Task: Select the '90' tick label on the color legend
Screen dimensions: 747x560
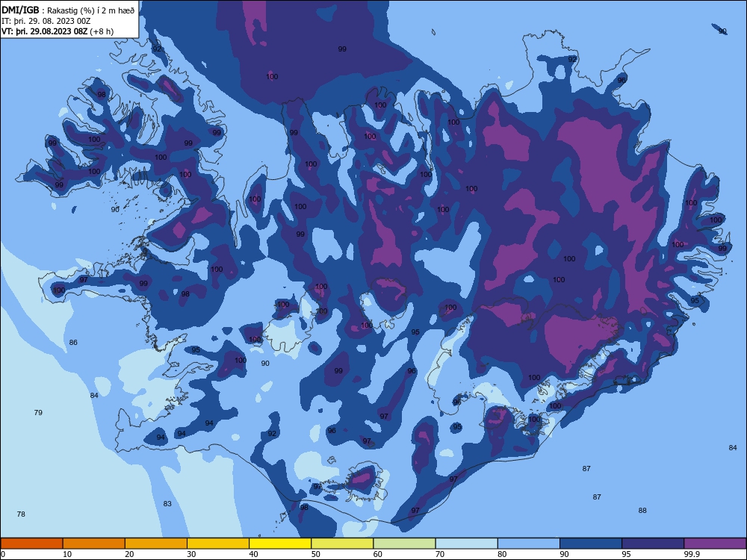Action: tap(564, 554)
